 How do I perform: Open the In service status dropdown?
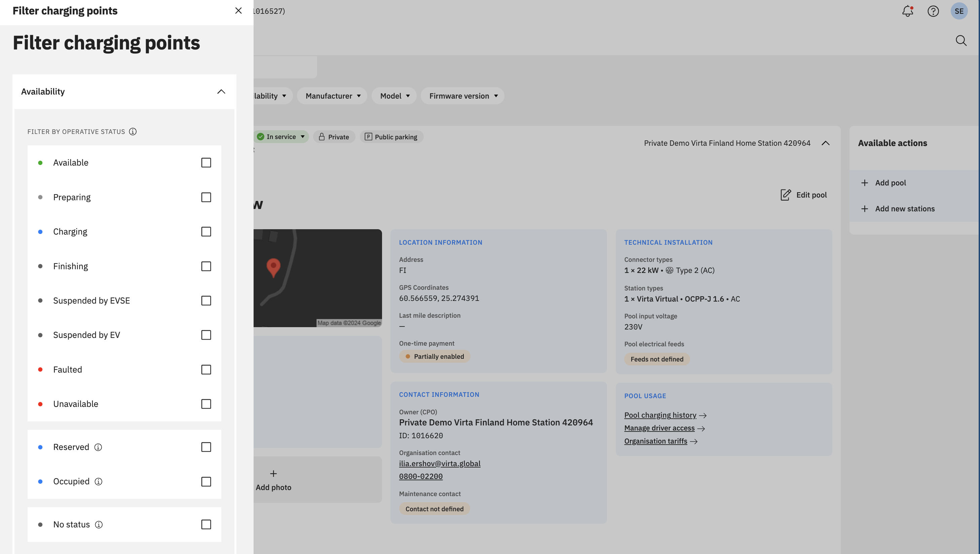point(281,137)
